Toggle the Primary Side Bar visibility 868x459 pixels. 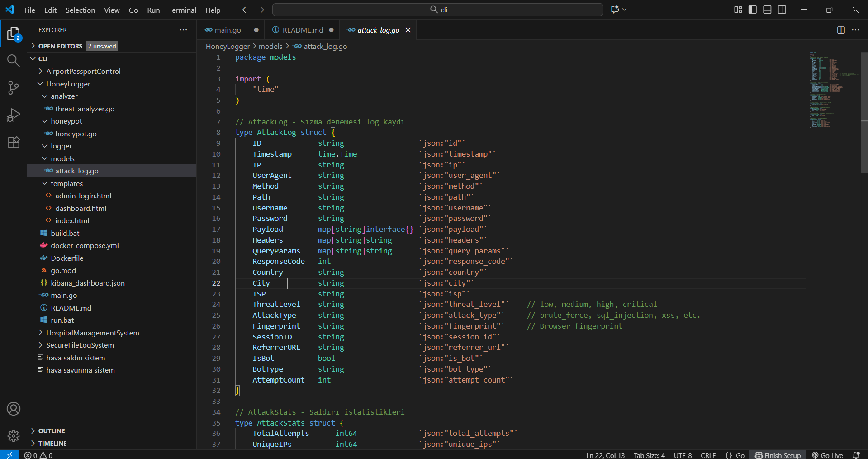(x=753, y=10)
